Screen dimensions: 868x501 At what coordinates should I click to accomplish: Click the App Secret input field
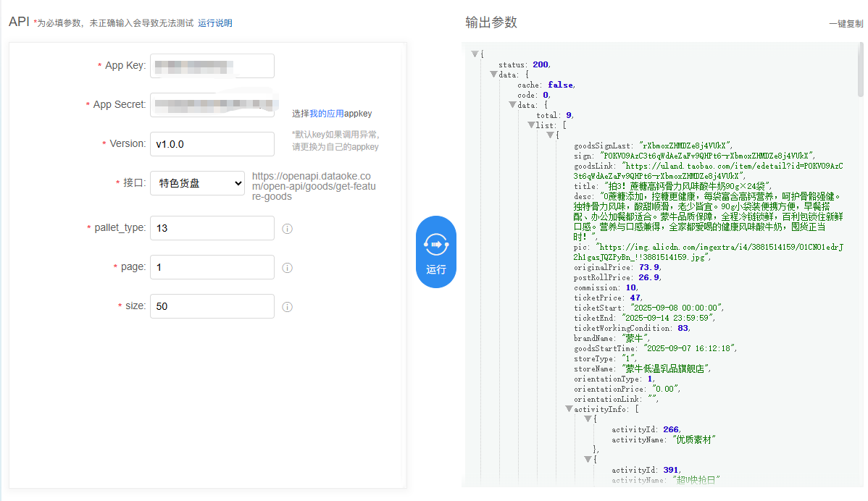[212, 105]
